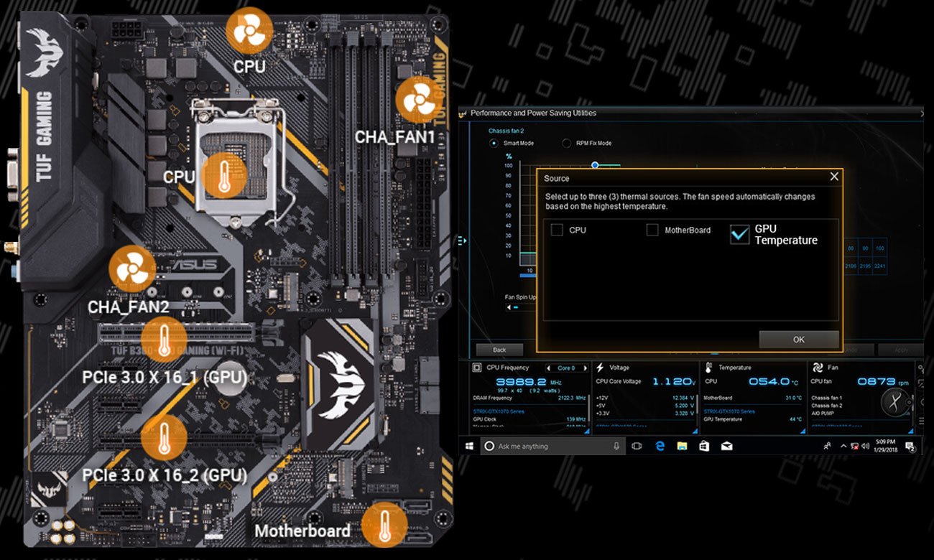The height and width of the screenshot is (560, 934).
Task: Open Microsoft Store from the taskbar
Action: point(704,446)
